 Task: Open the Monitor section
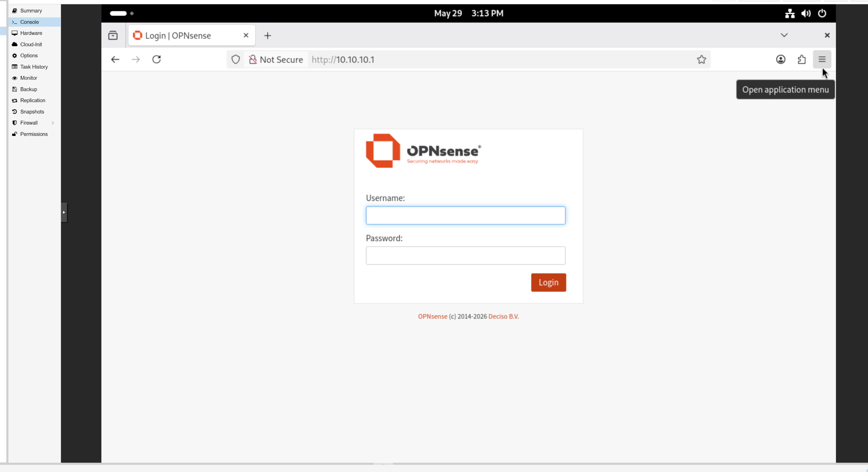point(28,78)
